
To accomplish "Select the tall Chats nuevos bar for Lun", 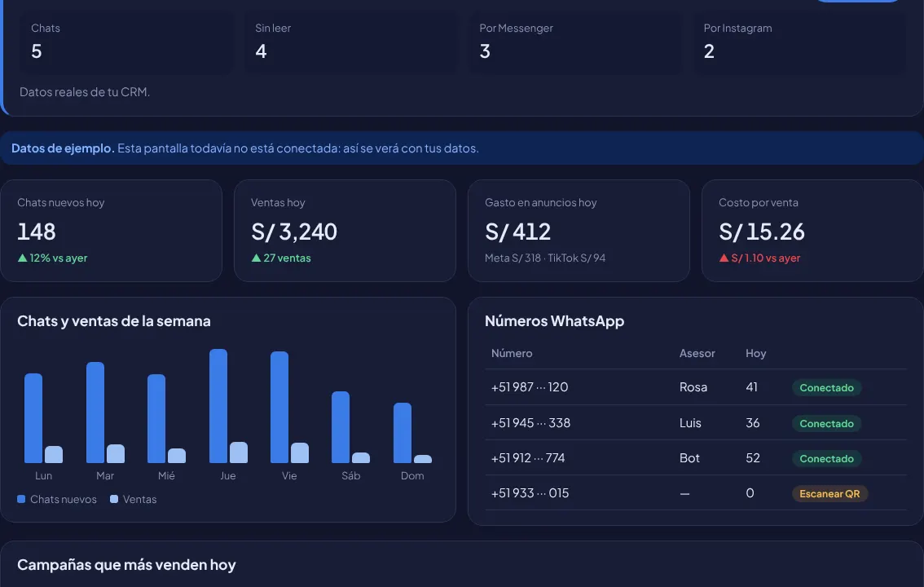I will 33,418.
